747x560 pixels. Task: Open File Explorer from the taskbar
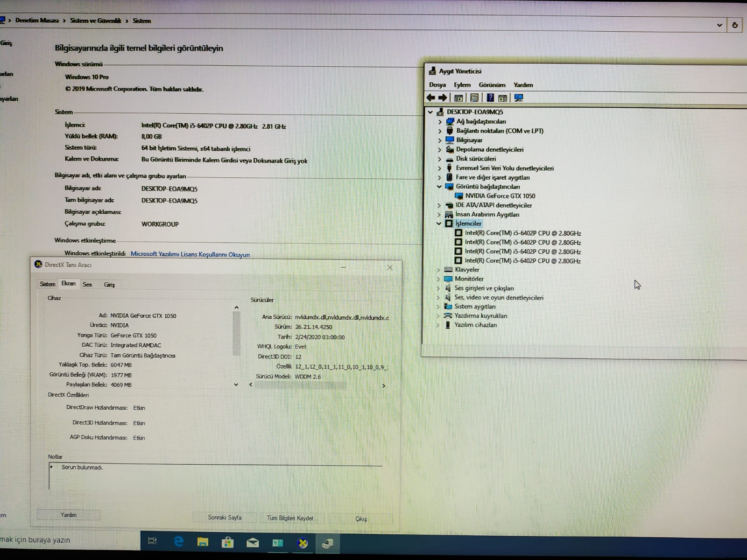203,542
